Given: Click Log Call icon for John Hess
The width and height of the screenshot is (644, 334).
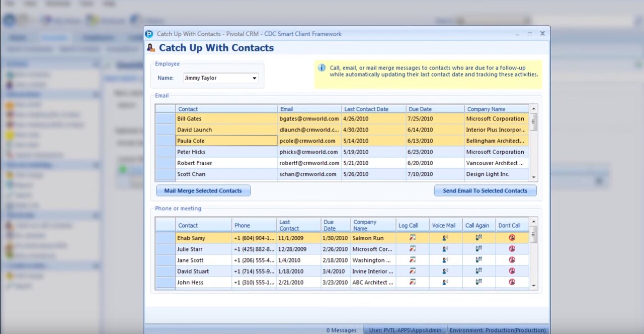Looking at the screenshot, I should (x=413, y=282).
